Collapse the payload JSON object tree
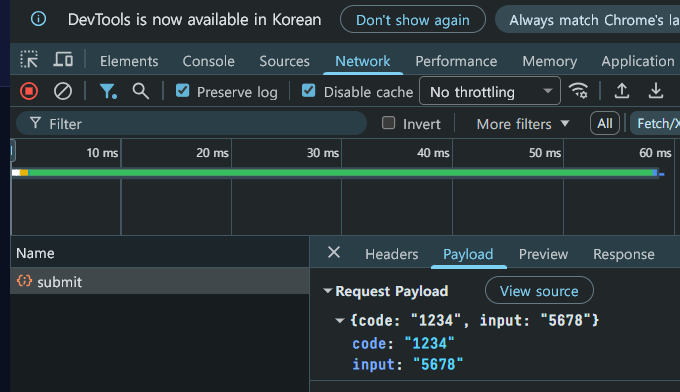The width and height of the screenshot is (680, 392). tap(340, 320)
